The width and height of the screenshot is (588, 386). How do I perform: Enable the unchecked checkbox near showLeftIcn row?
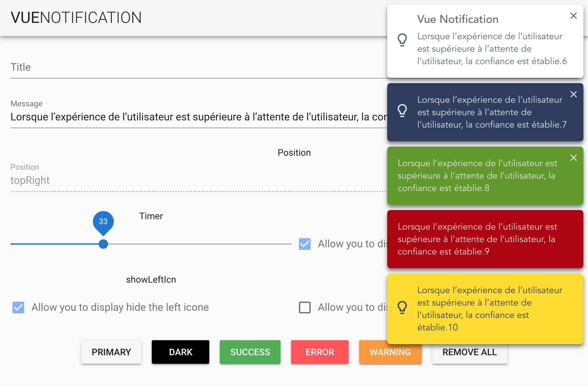click(x=305, y=307)
